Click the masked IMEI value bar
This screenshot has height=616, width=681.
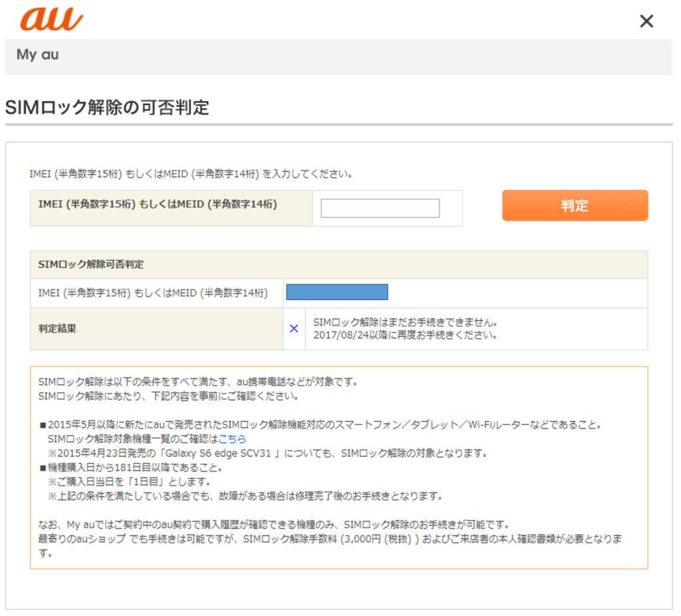(x=337, y=292)
